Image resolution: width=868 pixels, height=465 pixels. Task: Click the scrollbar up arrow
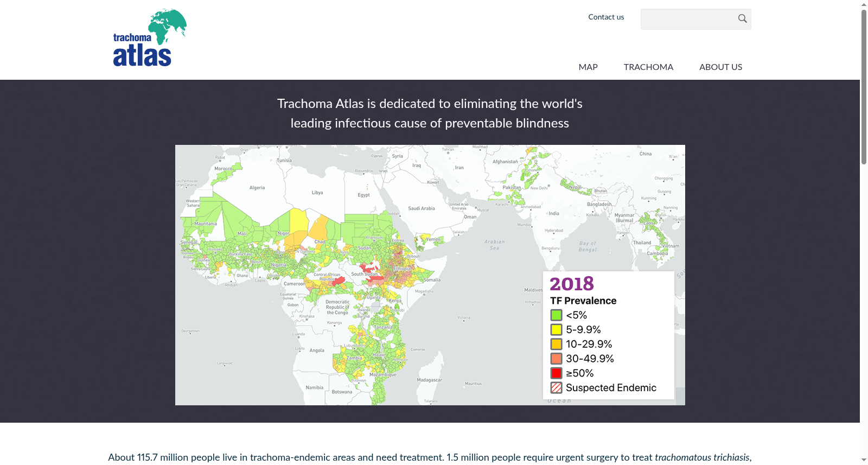(864, 4)
